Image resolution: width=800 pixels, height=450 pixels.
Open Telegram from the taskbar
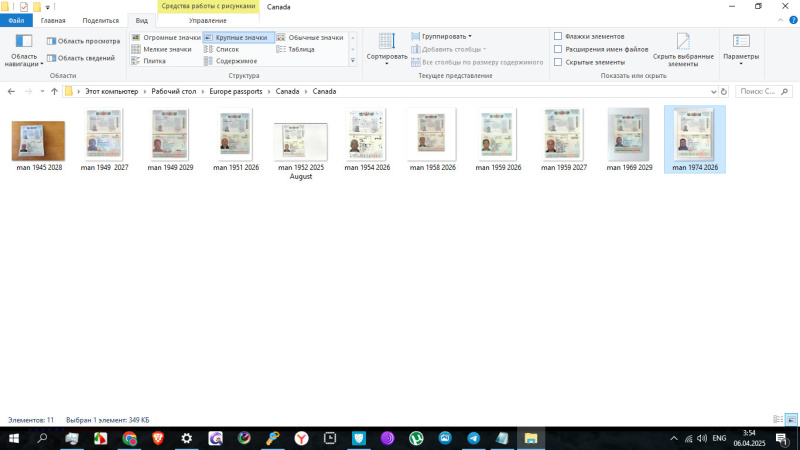(x=473, y=438)
